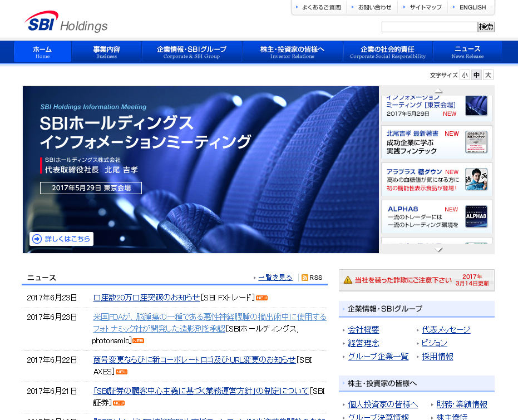518x420 pixels.
Task: Click the SBIホールディングス インフォメーションミーティング main banner
Action: [x=201, y=170]
